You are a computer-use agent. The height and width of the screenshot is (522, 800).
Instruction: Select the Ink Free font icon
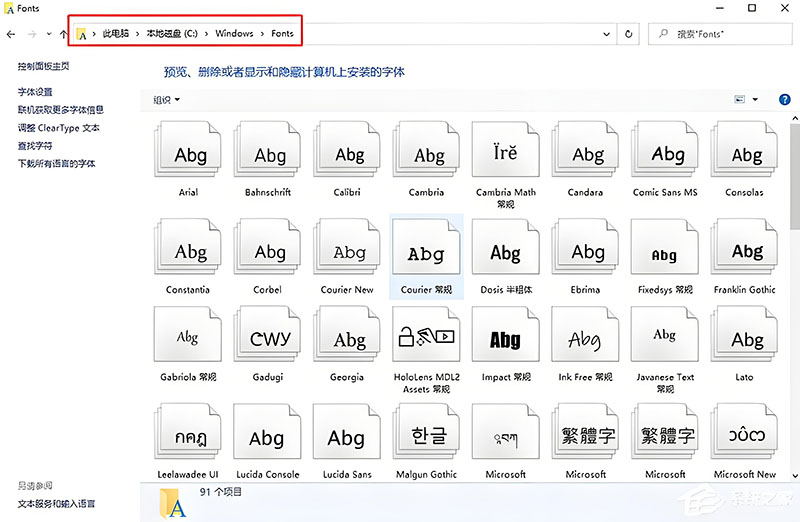tap(585, 334)
